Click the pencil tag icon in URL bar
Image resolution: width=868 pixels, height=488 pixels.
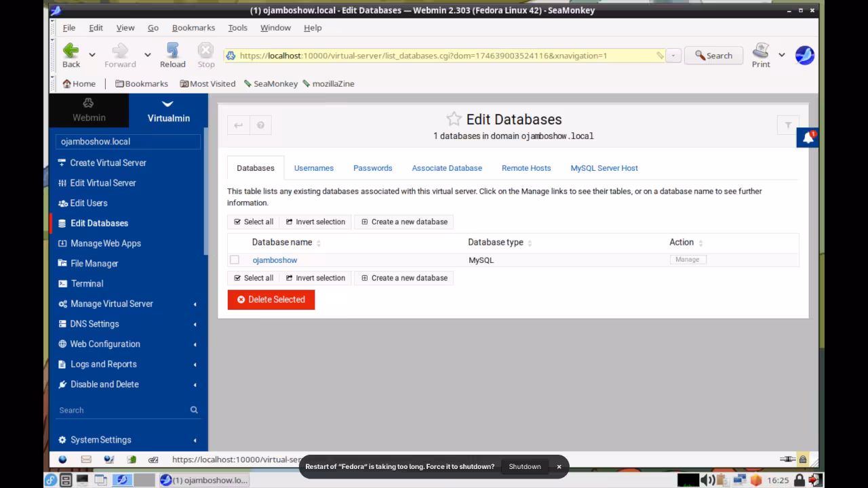pyautogui.click(x=659, y=56)
